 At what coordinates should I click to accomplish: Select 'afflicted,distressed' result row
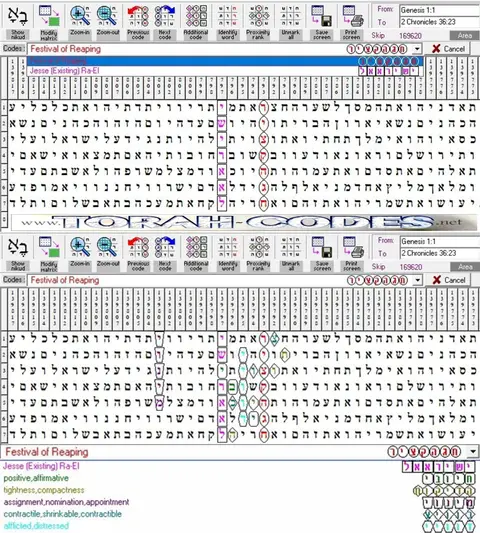(240, 526)
